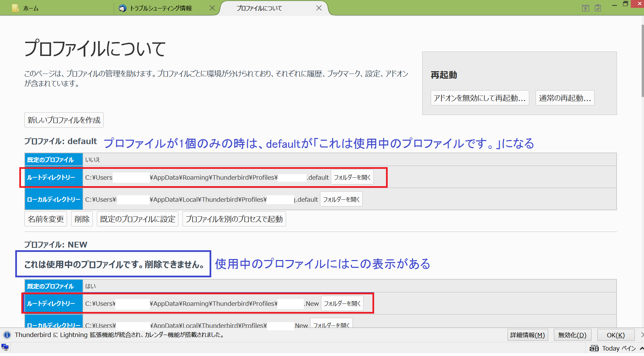The height and width of the screenshot is (356, 644).
Task: Open the Tasks tab icon
Action: click(x=598, y=8)
